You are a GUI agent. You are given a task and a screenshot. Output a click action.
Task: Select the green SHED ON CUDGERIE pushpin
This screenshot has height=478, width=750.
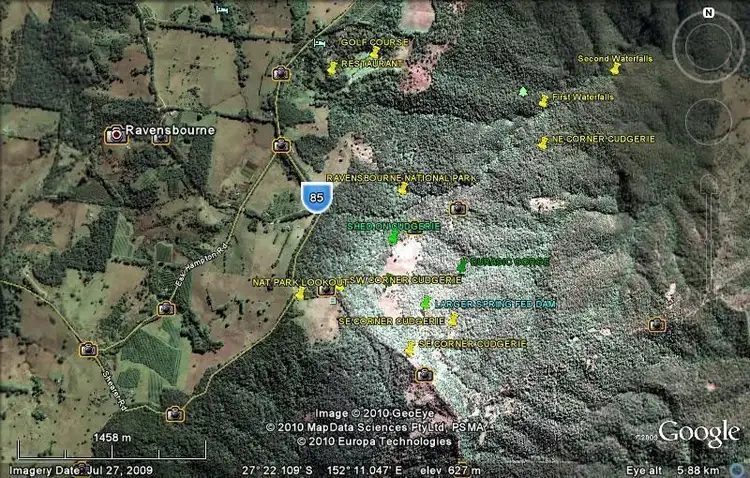click(393, 236)
